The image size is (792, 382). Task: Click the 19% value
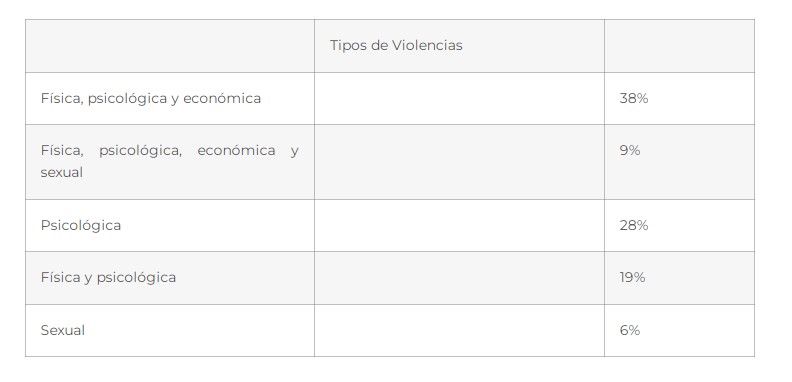point(632,277)
